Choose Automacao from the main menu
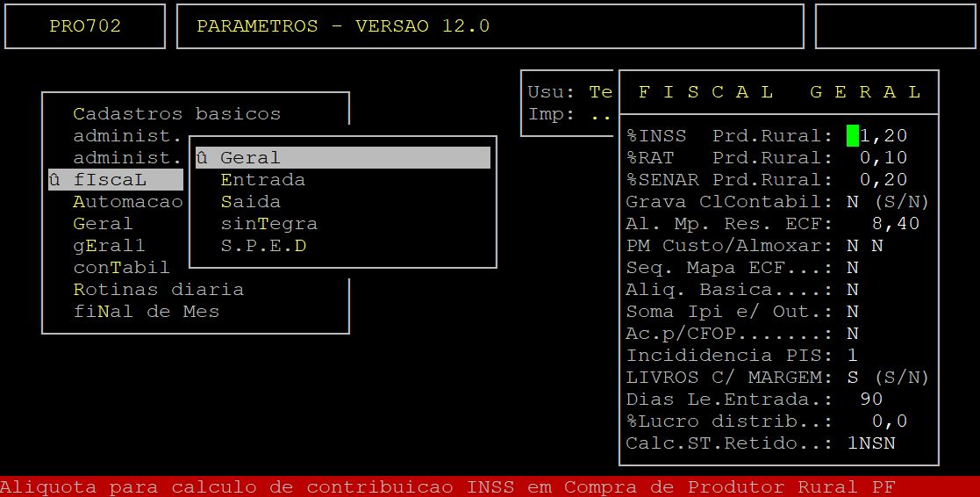 pos(127,202)
